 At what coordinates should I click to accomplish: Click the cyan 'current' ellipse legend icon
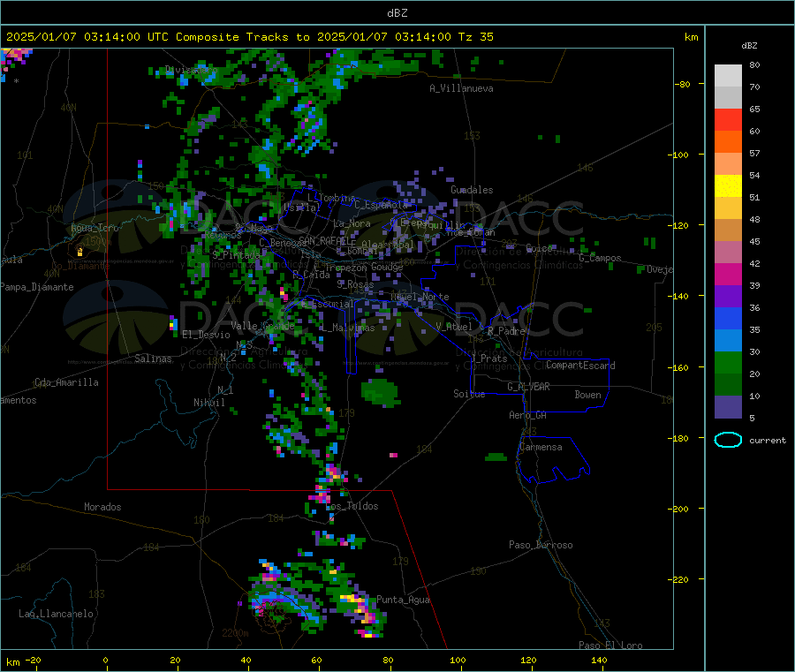point(728,440)
